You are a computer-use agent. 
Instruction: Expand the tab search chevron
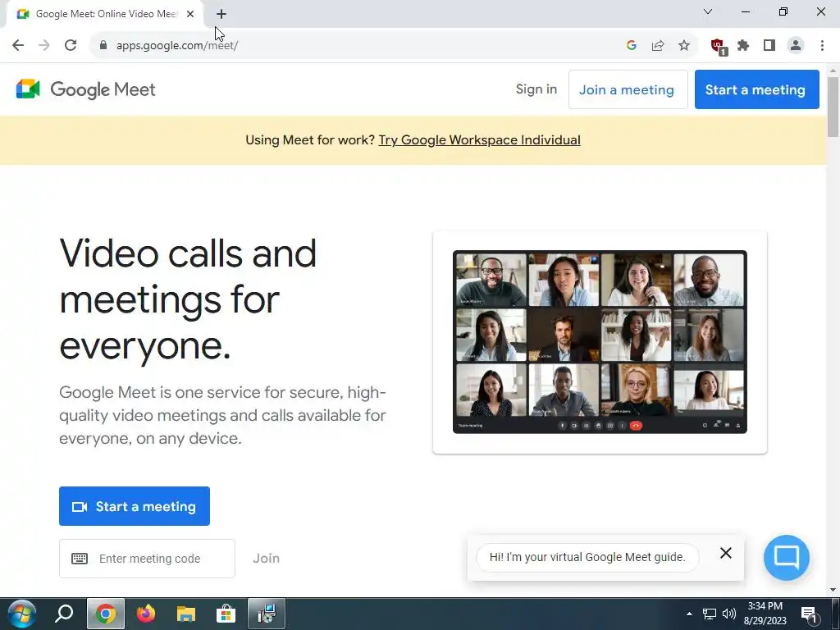[x=708, y=11]
